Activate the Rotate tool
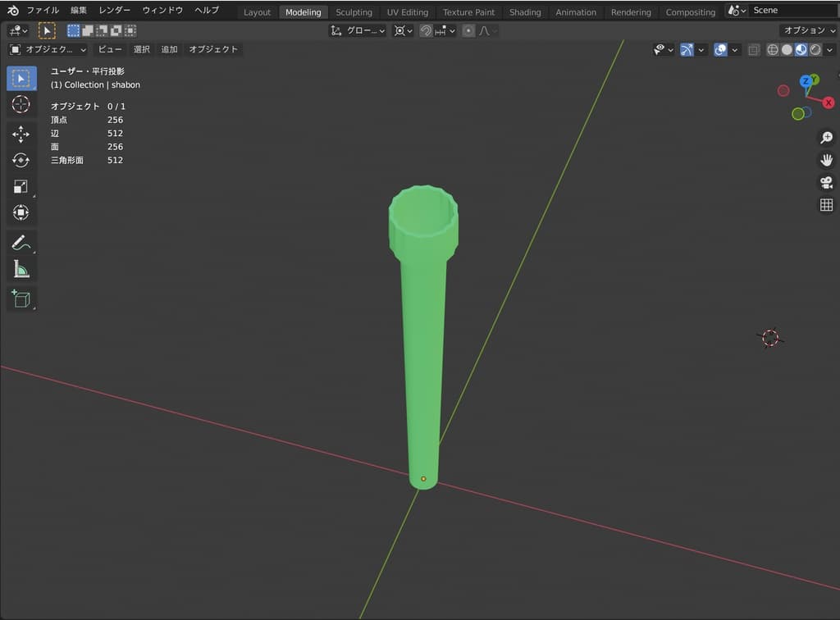Screen dimensions: 840x620 pyautogui.click(x=21, y=160)
